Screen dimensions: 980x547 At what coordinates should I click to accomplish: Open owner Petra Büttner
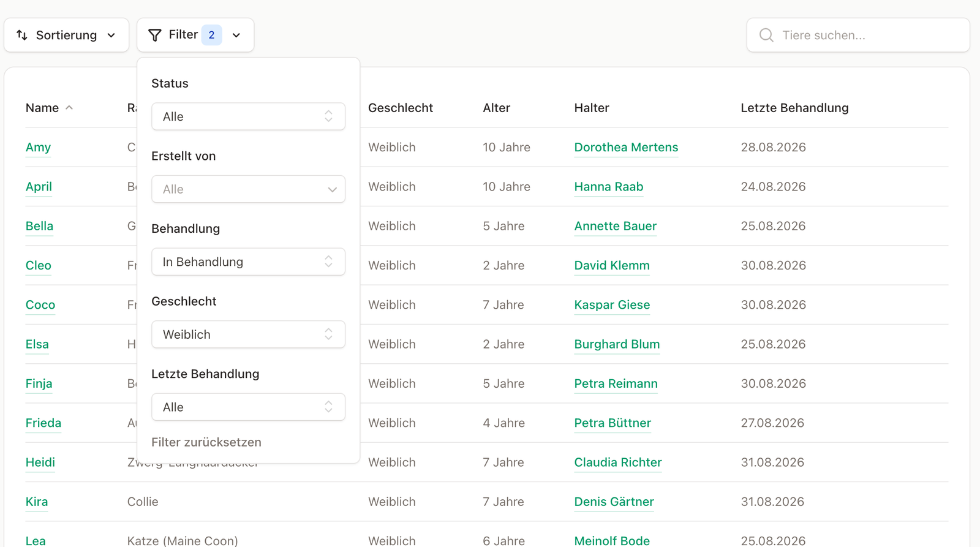[x=612, y=423]
